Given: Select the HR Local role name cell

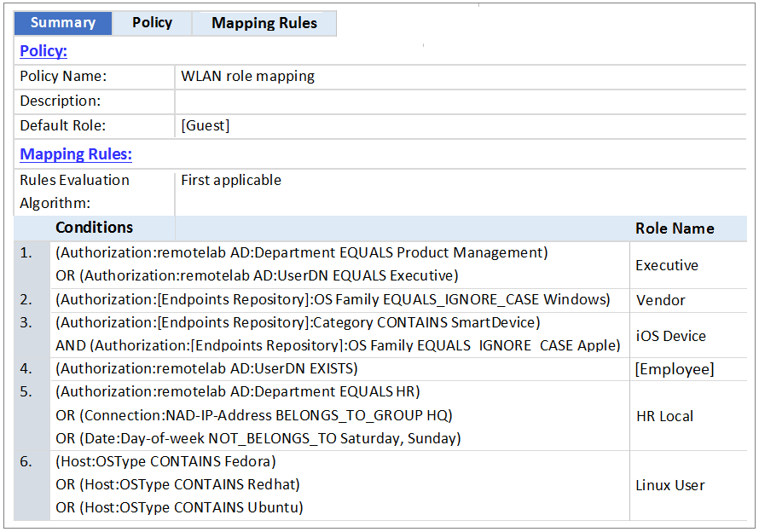Looking at the screenshot, I should coord(664,416).
